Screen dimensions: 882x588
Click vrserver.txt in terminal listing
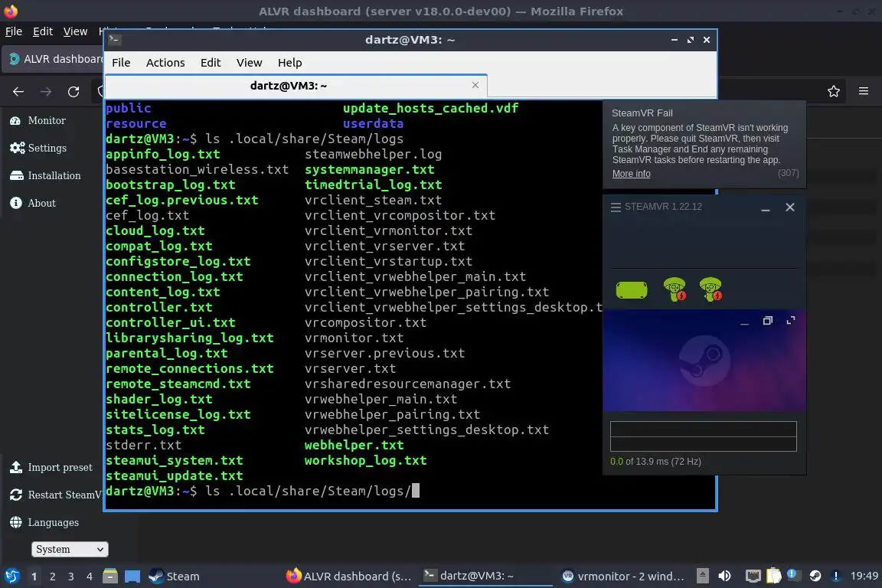click(x=350, y=368)
